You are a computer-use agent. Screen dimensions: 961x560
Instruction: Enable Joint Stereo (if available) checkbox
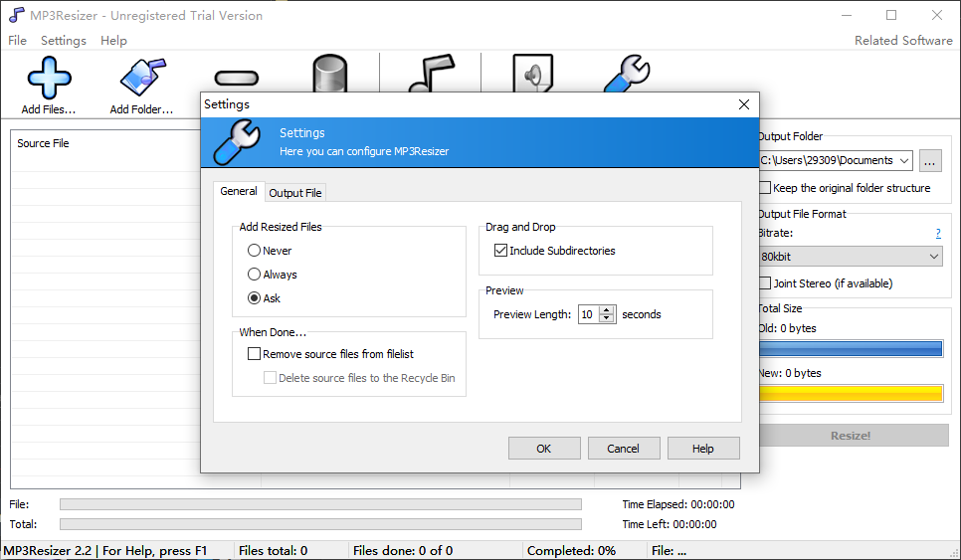(x=765, y=283)
